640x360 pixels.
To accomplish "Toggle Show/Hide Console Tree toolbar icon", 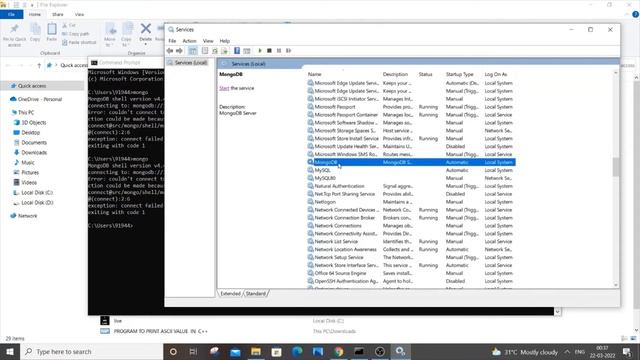I will (193, 51).
